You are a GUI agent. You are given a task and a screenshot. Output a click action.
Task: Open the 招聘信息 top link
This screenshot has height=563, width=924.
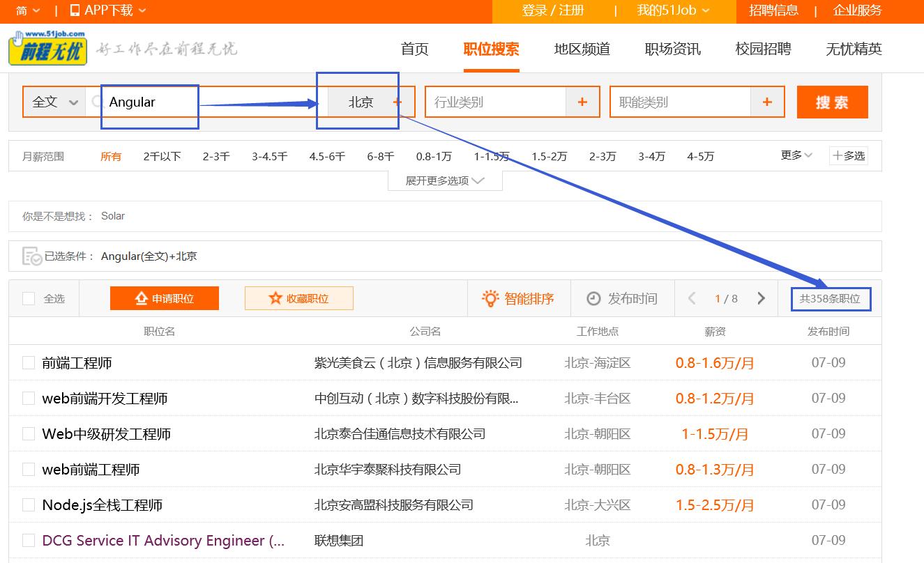[774, 10]
